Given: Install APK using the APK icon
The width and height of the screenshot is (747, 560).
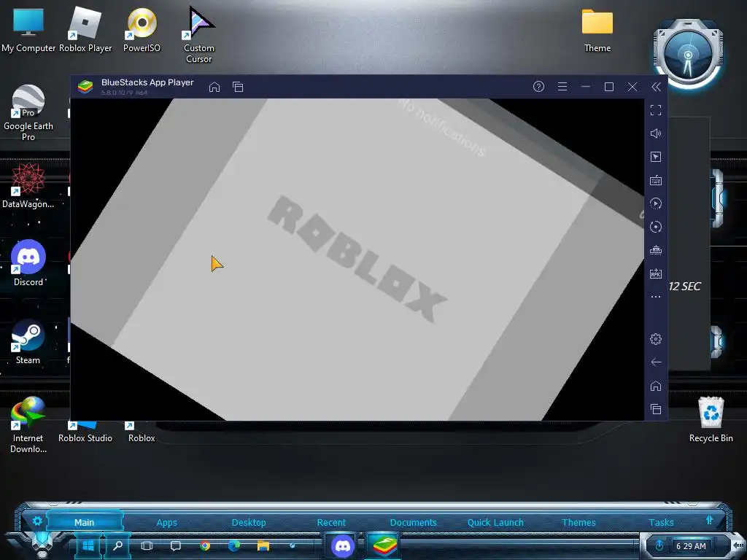Looking at the screenshot, I should click(656, 273).
